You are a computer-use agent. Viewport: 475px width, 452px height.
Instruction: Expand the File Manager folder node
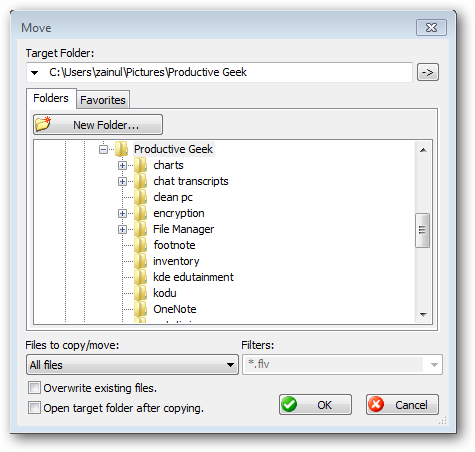123,229
